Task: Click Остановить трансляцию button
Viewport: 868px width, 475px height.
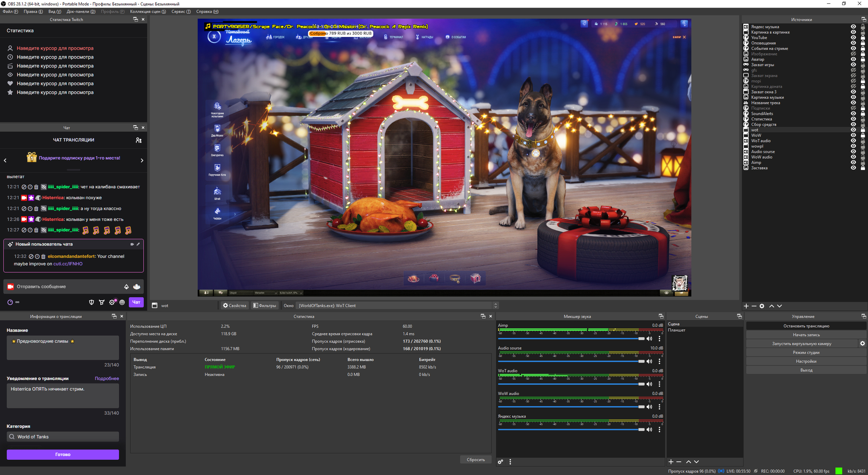Action: (x=806, y=326)
